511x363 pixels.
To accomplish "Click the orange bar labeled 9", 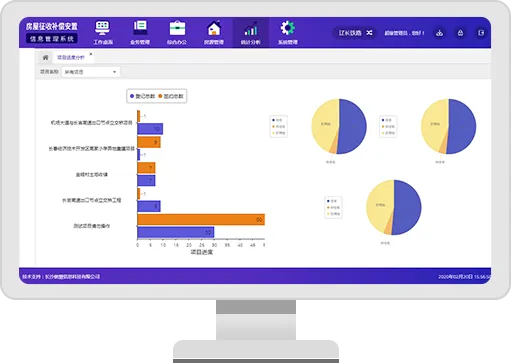I will (x=149, y=142).
